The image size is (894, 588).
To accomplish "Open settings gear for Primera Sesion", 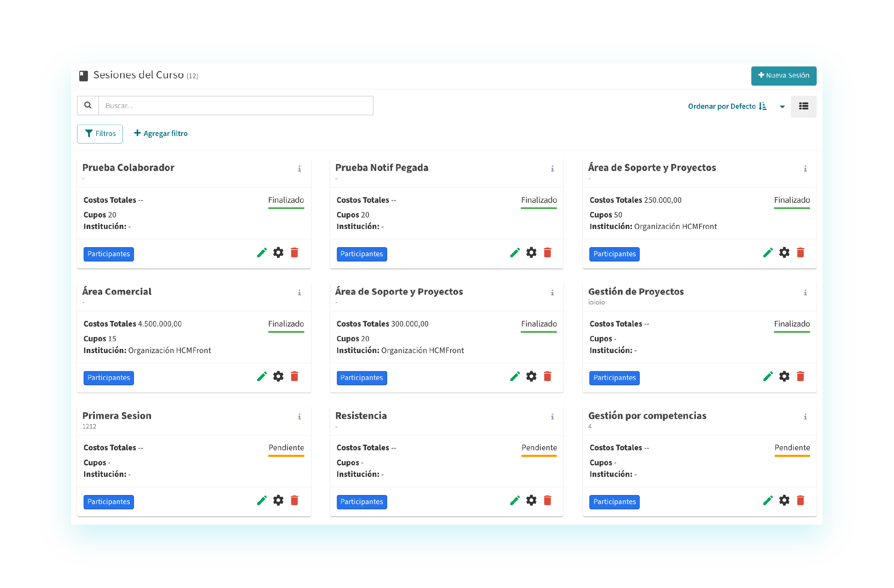I will click(x=278, y=501).
